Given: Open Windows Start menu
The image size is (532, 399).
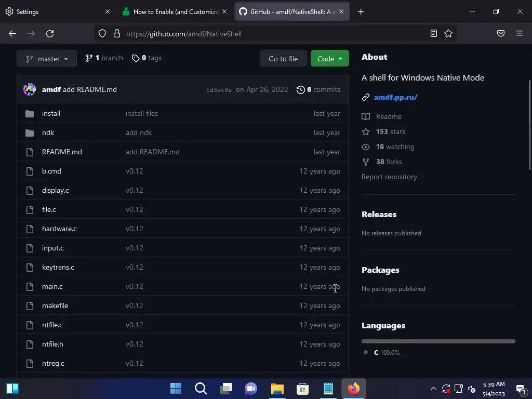Looking at the screenshot, I should pyautogui.click(x=176, y=389).
